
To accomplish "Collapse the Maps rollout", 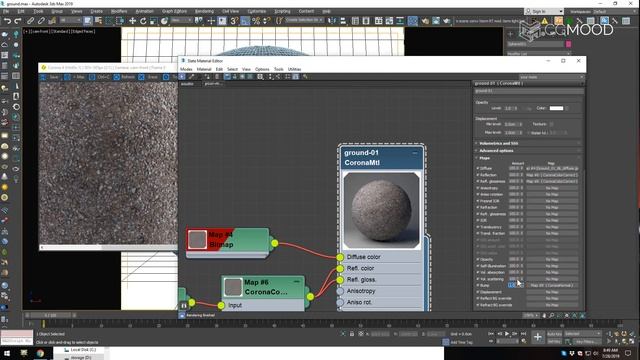I will click(528, 158).
